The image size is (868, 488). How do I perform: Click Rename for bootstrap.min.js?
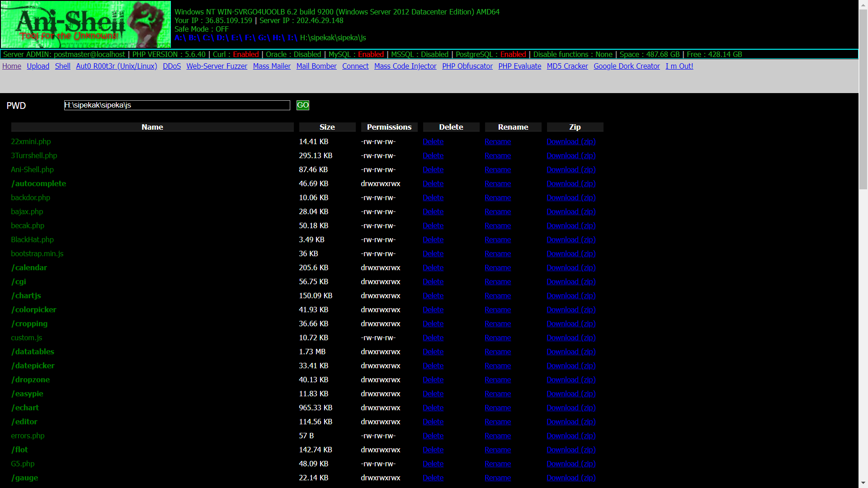498,253
